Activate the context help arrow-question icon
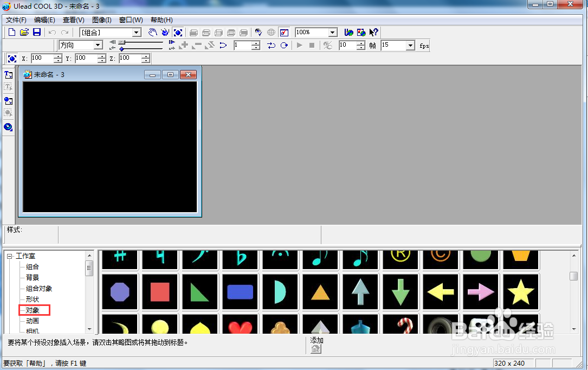This screenshot has height=370, width=588. click(373, 32)
